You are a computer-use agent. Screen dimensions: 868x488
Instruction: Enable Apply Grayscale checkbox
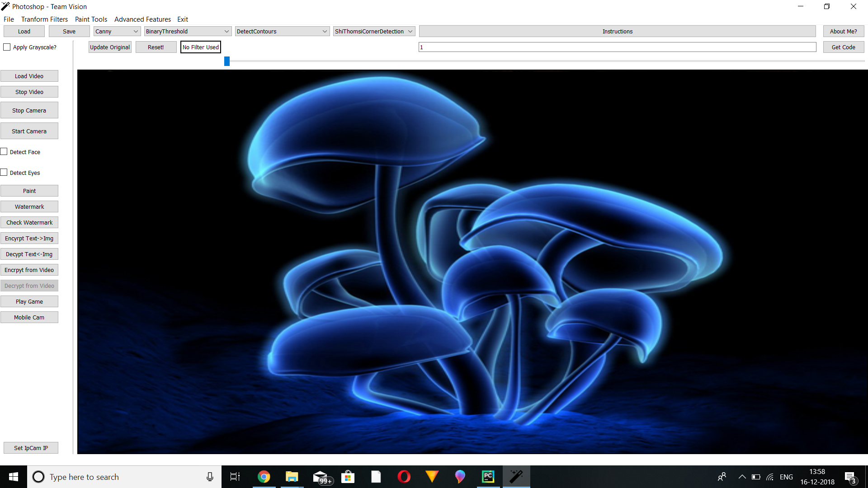pyautogui.click(x=7, y=47)
